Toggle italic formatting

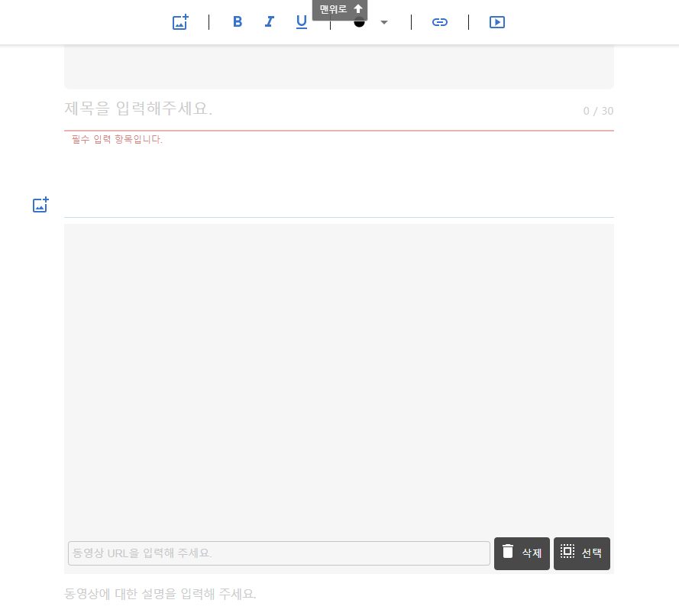point(270,21)
